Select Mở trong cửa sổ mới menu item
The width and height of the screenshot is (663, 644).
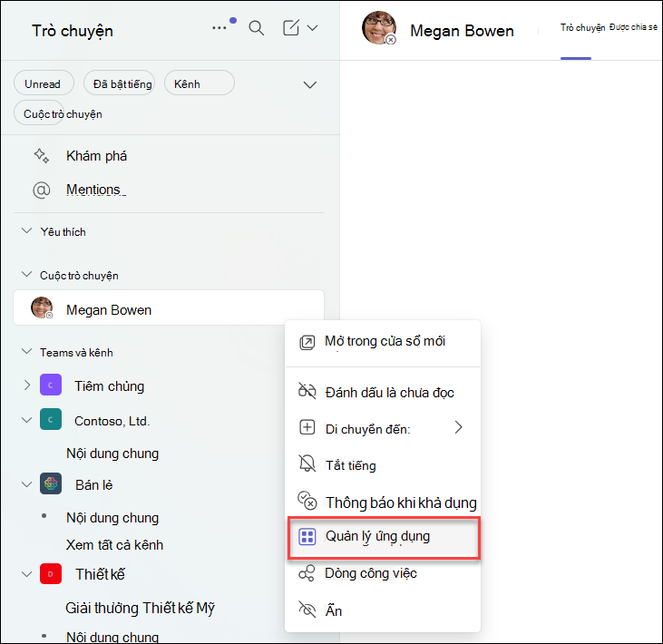pyautogui.click(x=383, y=342)
